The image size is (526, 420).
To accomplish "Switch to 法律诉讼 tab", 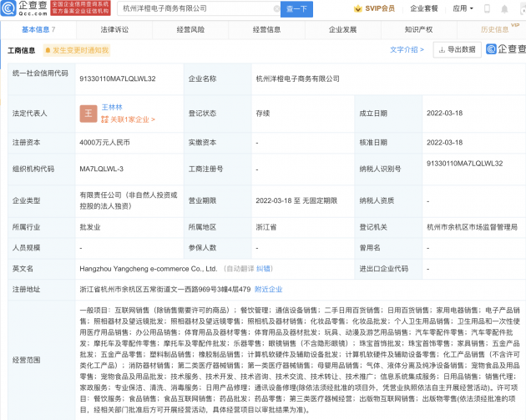I will coord(114,30).
